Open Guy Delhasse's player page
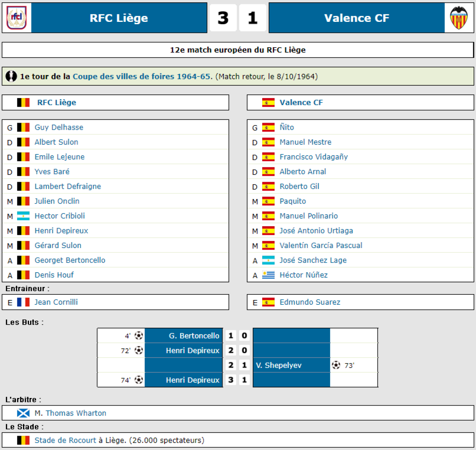Screen dimensions: 476x450 59,127
